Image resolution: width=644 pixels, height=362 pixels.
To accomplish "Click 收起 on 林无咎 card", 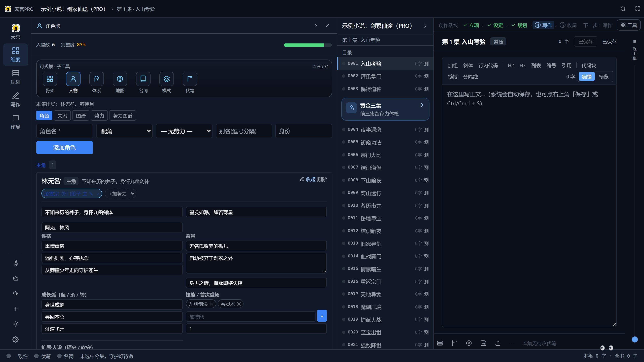I will pos(311,179).
